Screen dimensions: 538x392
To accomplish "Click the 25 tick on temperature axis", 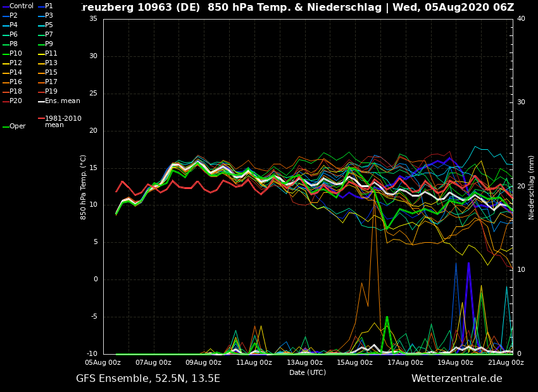I will click(93, 94).
